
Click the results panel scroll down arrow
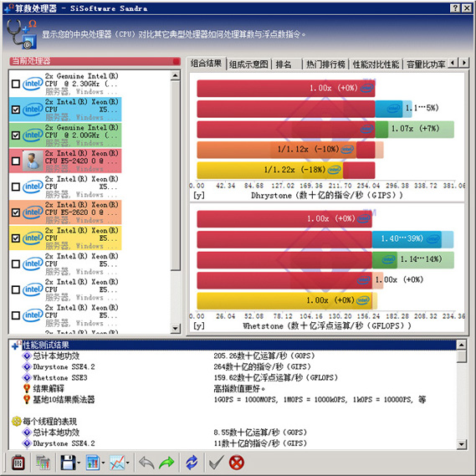click(461, 445)
